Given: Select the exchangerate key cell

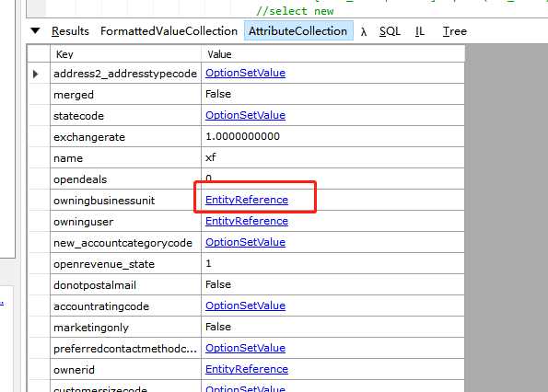Looking at the screenshot, I should pyautogui.click(x=126, y=137).
